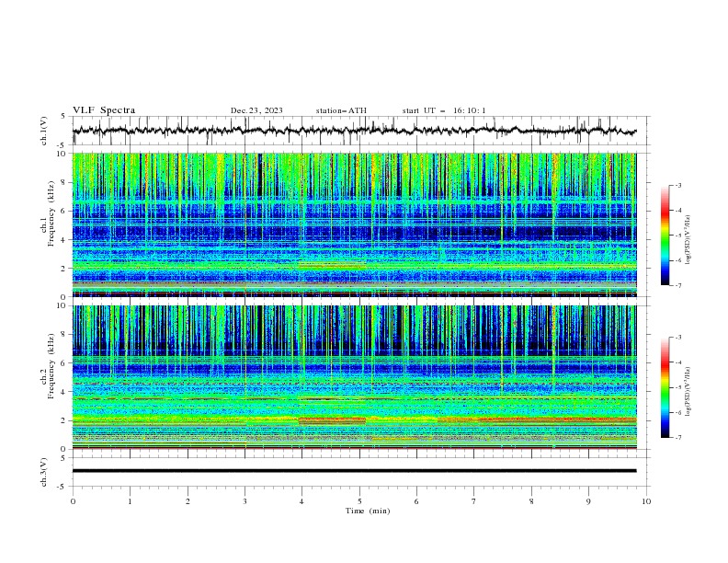
Task: Click the ch.1 frequency tick '8'
Action: coord(64,182)
